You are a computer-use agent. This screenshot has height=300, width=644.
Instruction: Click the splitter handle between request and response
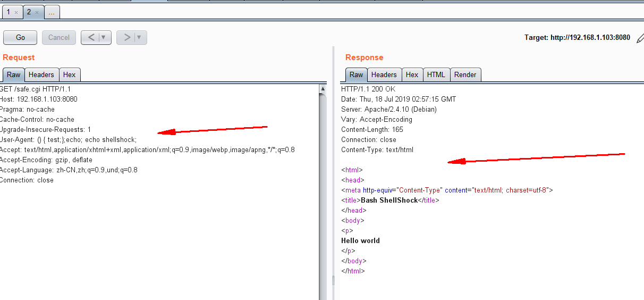click(x=334, y=280)
